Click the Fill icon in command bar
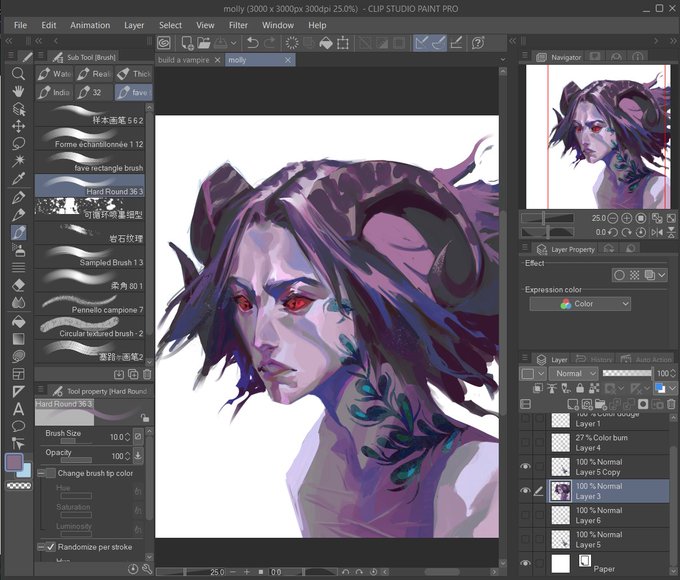The image size is (680, 580). 326,43
